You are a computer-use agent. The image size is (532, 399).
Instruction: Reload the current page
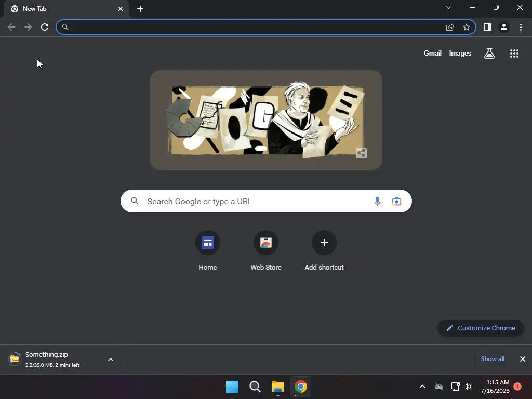[x=45, y=27]
